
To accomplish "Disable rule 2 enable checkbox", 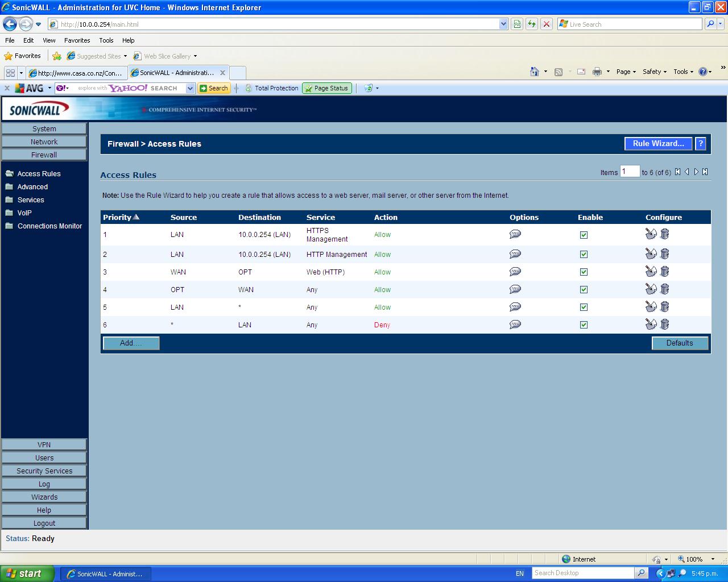I will click(584, 255).
